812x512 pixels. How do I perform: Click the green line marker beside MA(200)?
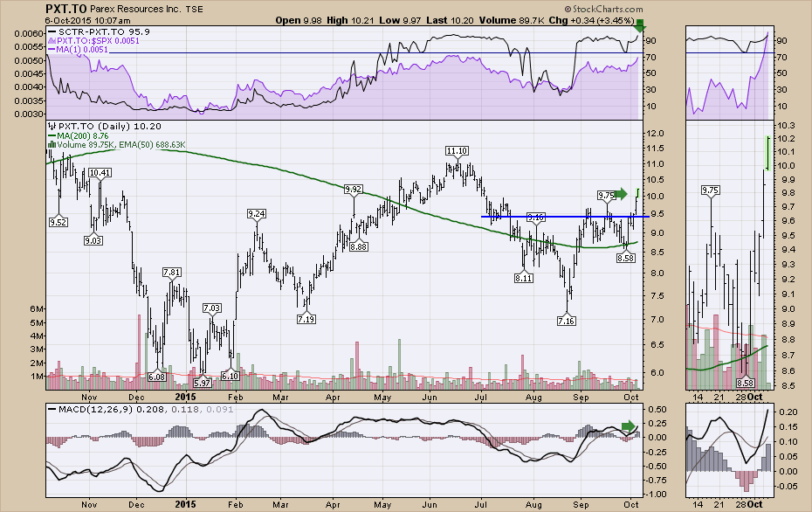point(52,135)
